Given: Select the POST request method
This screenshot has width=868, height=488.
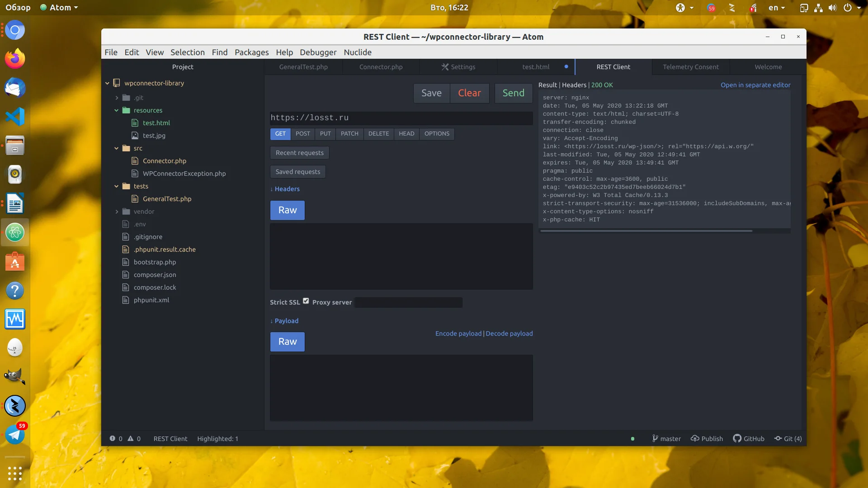Looking at the screenshot, I should point(302,134).
